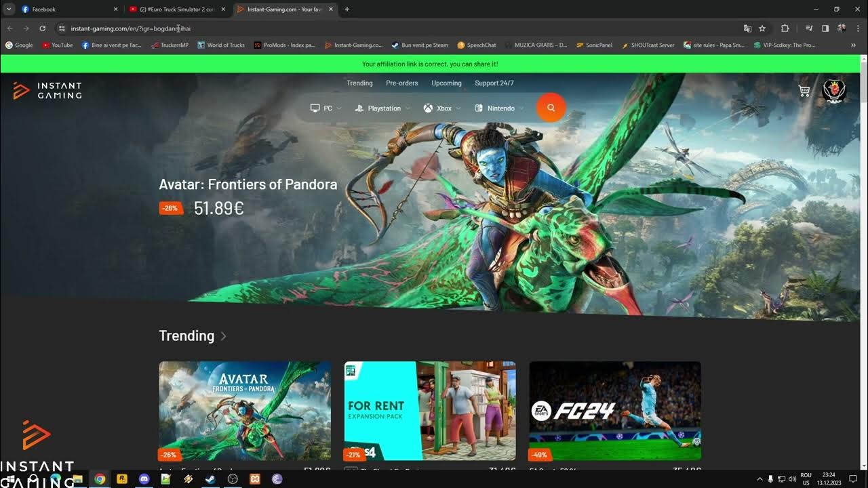Open the user profile avatar
Viewport: 868px width, 488px height.
click(x=834, y=91)
